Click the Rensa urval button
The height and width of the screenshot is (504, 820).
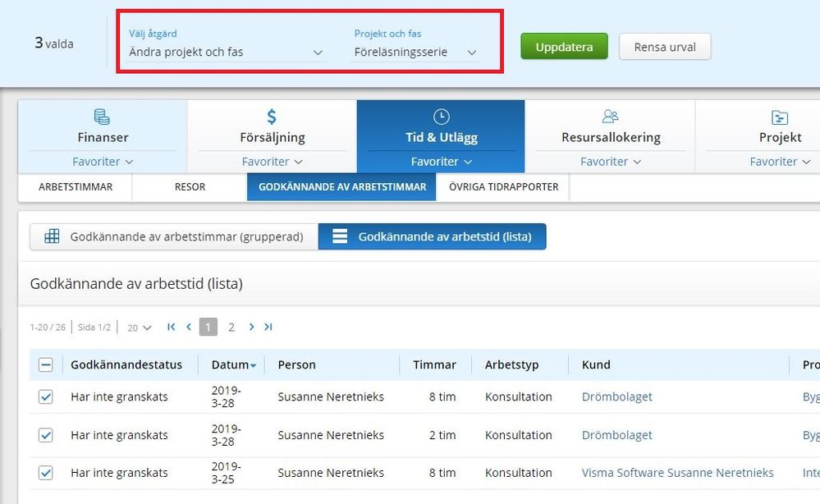(665, 47)
